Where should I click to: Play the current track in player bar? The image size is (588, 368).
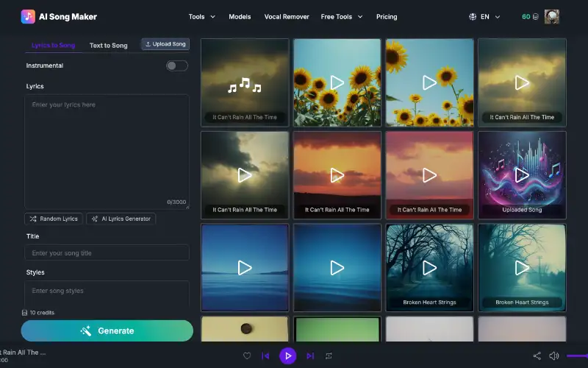[288, 355]
